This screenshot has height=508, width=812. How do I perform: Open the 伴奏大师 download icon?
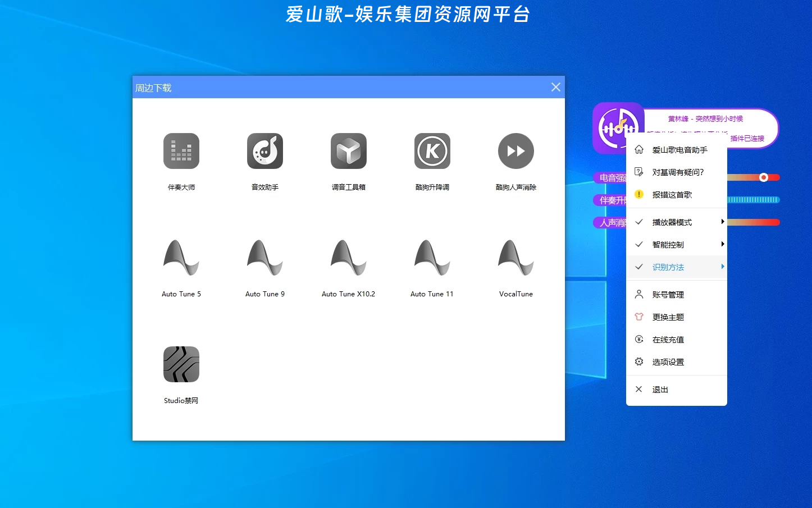point(181,150)
